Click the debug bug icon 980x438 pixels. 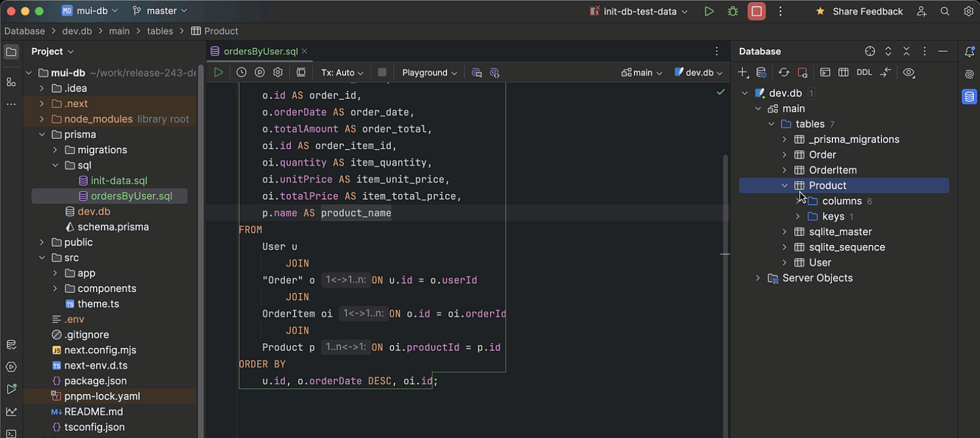coord(733,11)
